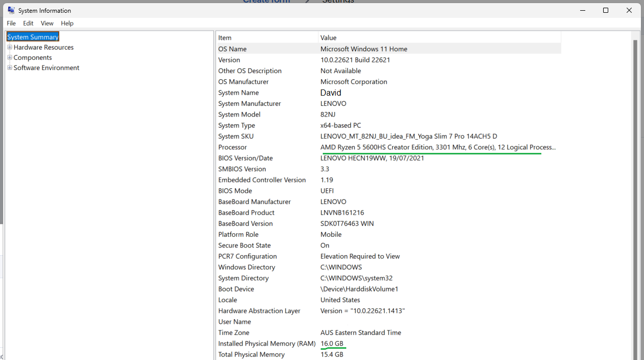The width and height of the screenshot is (644, 360).
Task: Open the File menu
Action: (11, 23)
